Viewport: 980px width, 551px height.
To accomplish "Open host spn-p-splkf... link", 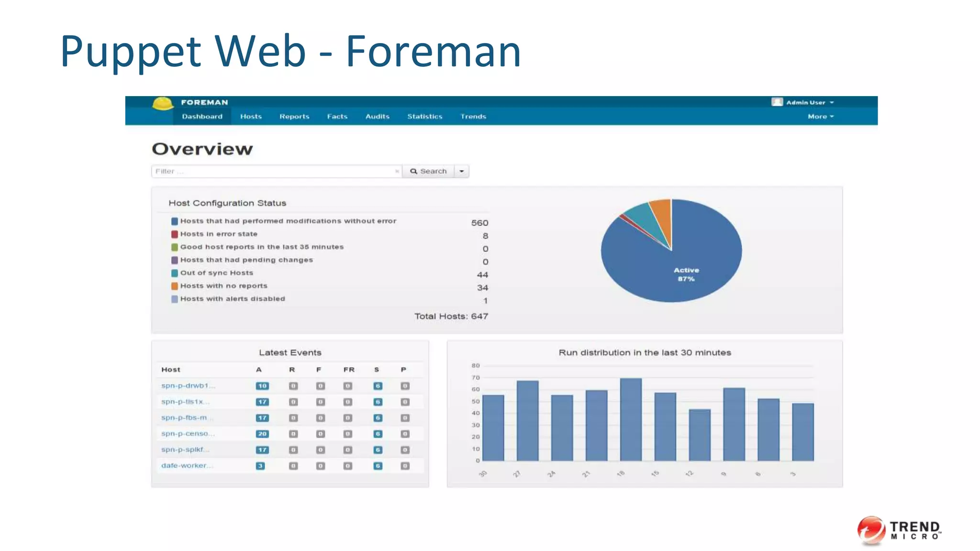I will pyautogui.click(x=185, y=450).
